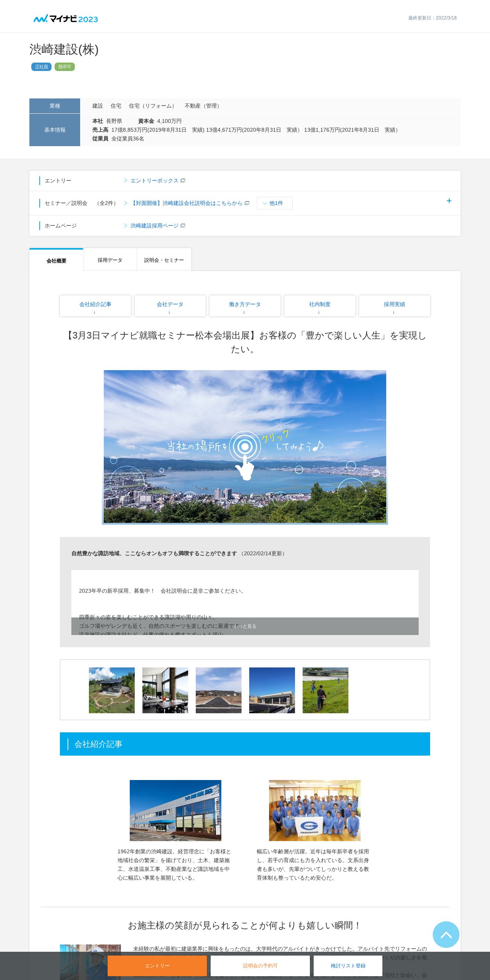This screenshot has height=980, width=490.
Task: Jump to 働き方データ section
Action: [x=245, y=306]
